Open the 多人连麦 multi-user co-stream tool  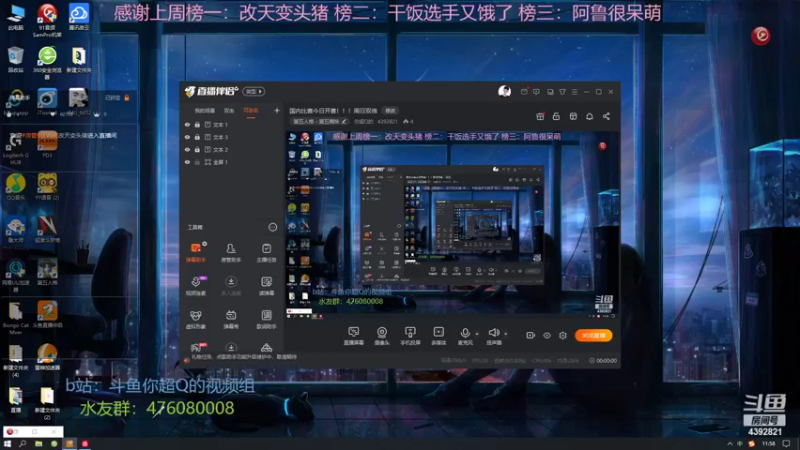[231, 286]
